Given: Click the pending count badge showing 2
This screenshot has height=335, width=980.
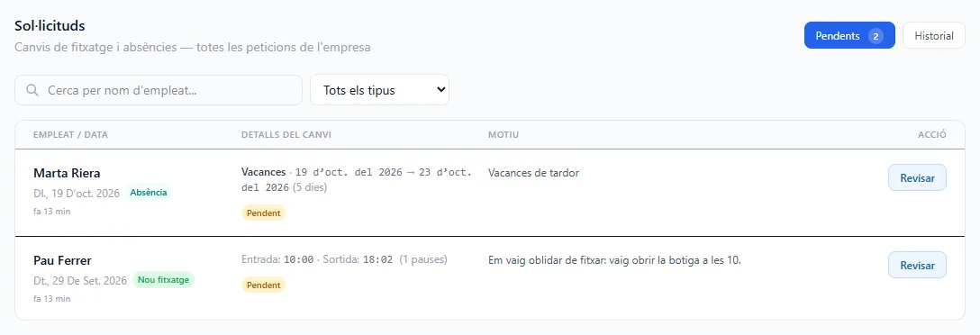Looking at the screenshot, I should 876,36.
